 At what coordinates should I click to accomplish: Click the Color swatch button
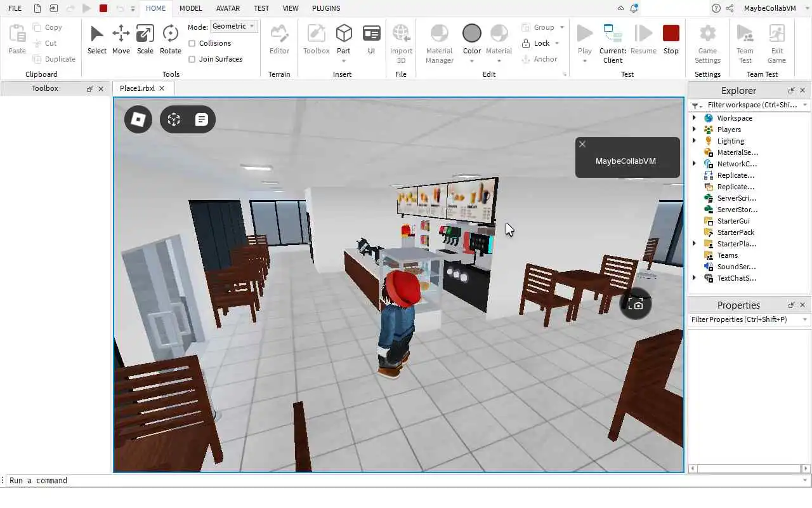point(471,43)
